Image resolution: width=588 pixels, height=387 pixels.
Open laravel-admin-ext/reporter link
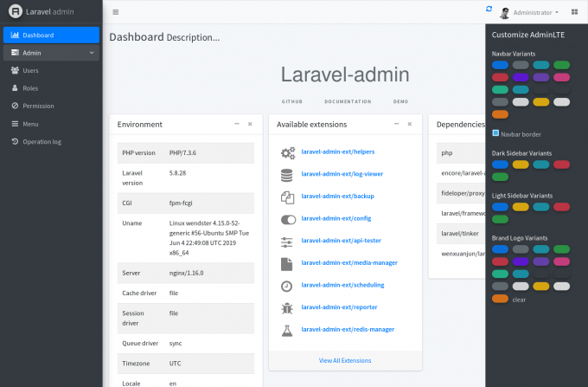tap(339, 307)
